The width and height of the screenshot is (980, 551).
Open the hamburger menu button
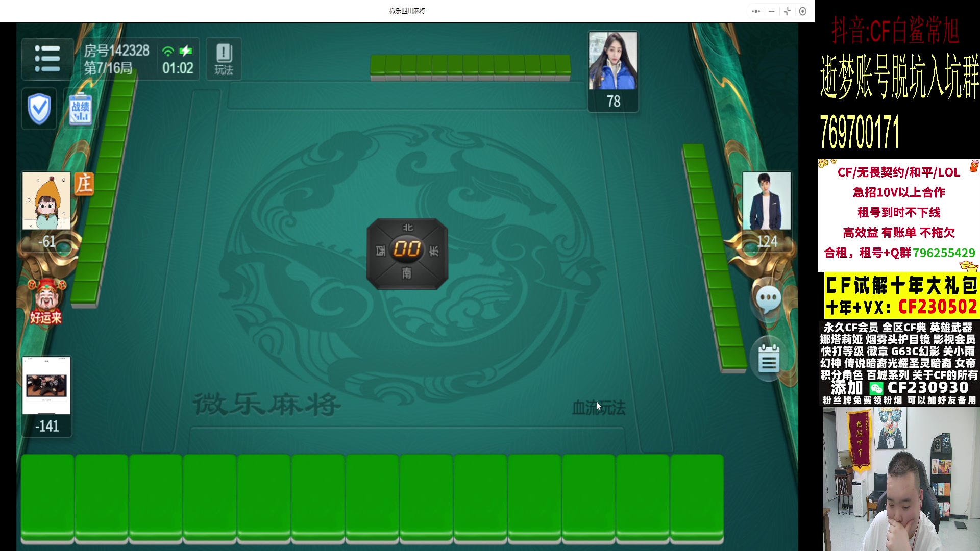tap(47, 59)
